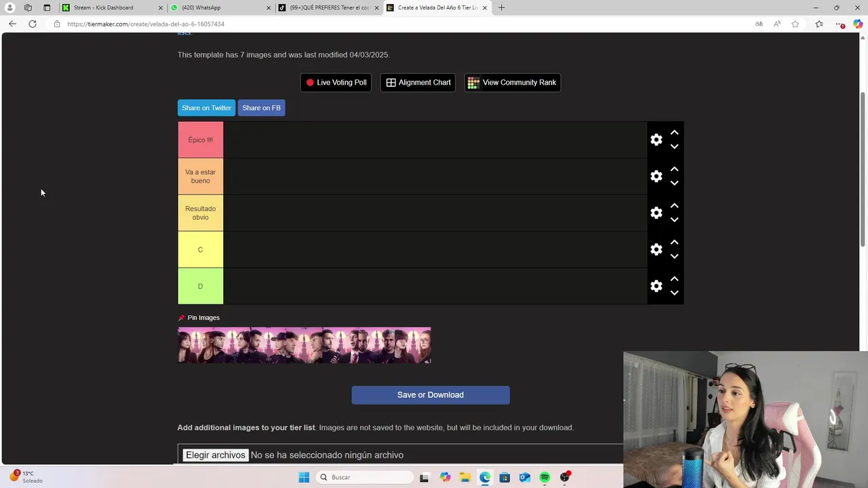Move Va a estar bueno tier up
The height and width of the screenshot is (488, 868).
(674, 169)
